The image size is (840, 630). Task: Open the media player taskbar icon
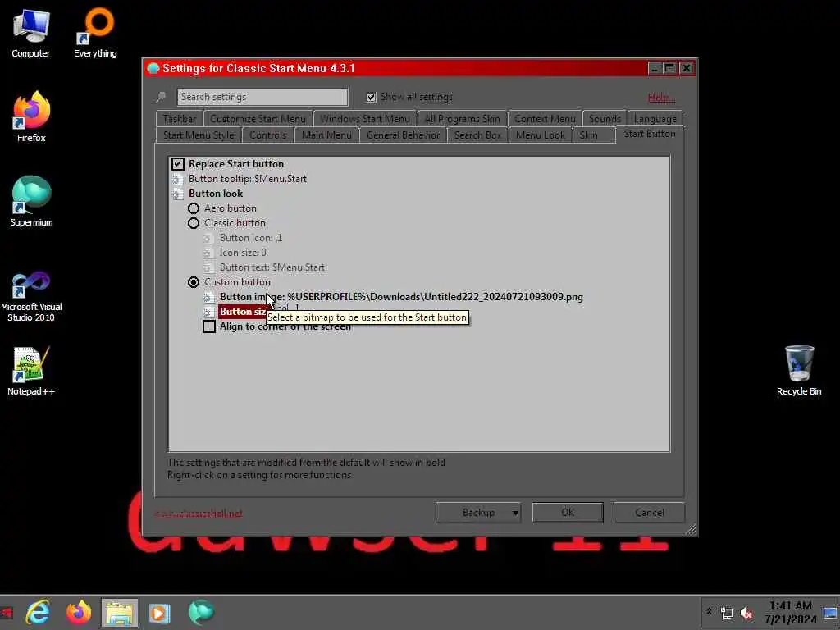159,613
